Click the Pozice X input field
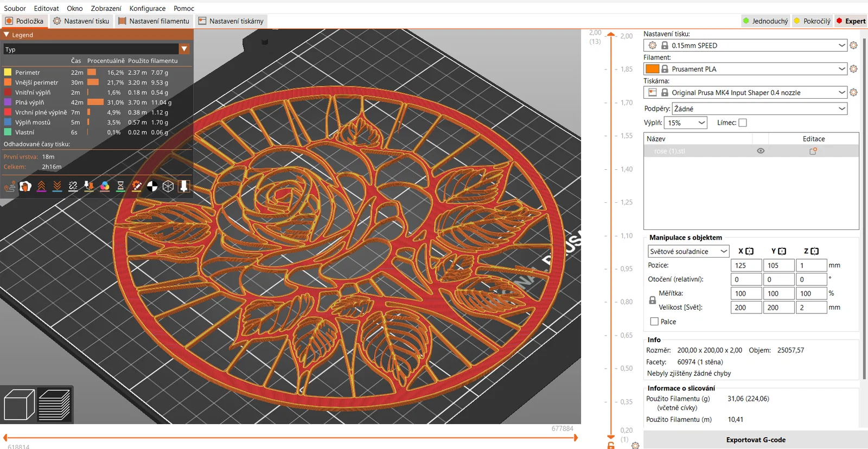Screen dimensions: 868x449 (x=746, y=265)
